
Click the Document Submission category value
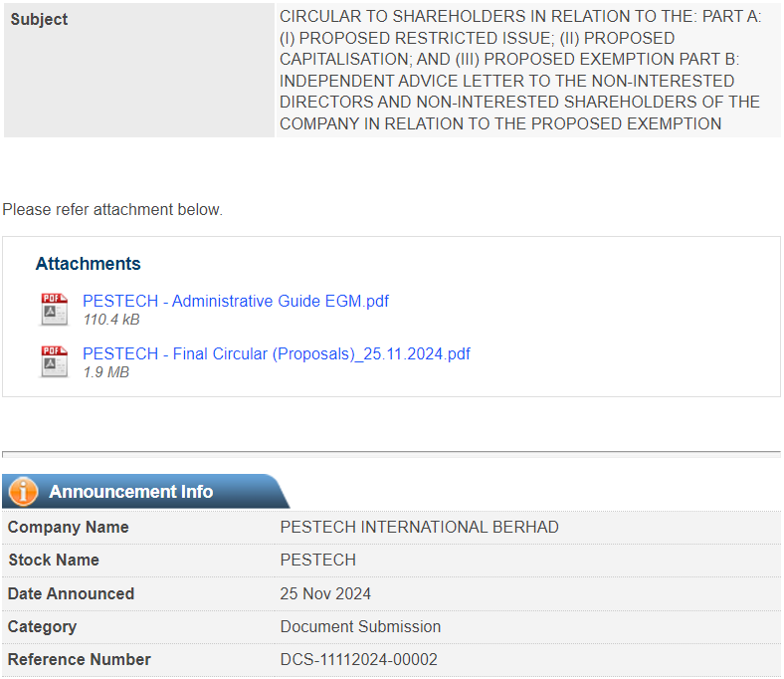pos(360,626)
